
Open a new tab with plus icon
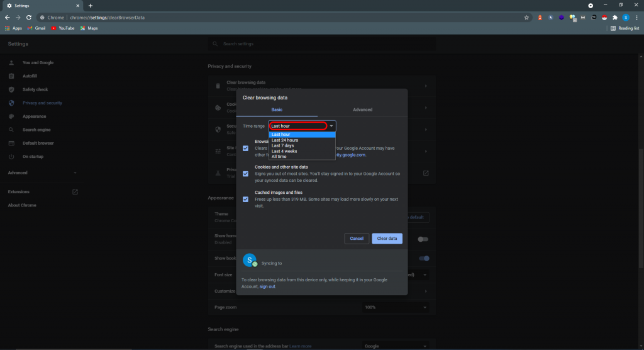click(91, 6)
